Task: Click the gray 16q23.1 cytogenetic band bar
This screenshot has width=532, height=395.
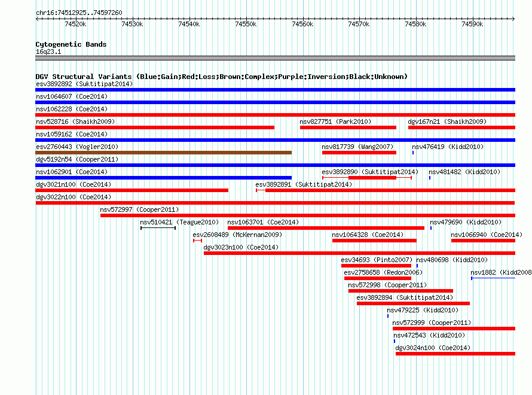Action: click(x=275, y=58)
